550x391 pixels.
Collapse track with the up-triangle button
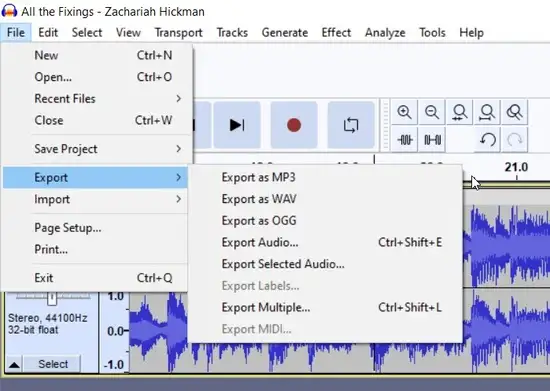(x=14, y=364)
